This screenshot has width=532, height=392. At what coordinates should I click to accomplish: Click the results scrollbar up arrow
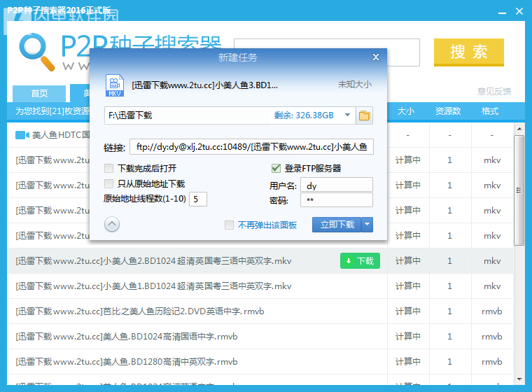(x=519, y=129)
